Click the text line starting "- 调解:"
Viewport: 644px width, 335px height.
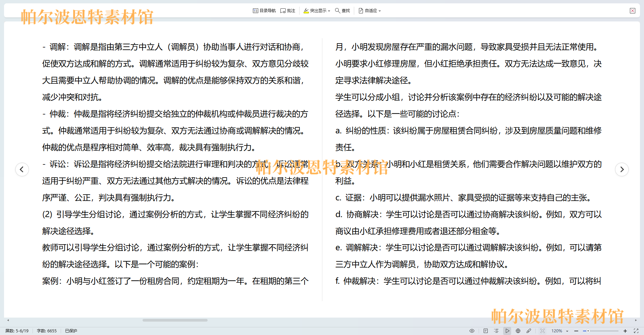(174, 47)
